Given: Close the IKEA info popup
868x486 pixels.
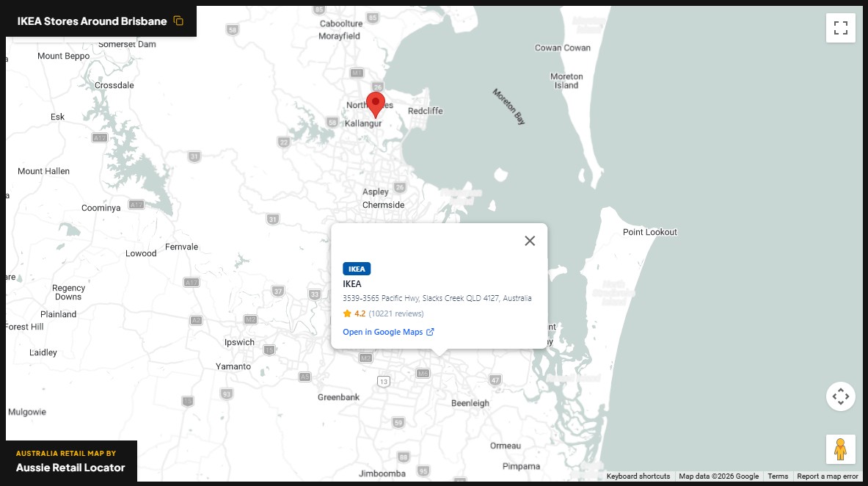Looking at the screenshot, I should (530, 241).
